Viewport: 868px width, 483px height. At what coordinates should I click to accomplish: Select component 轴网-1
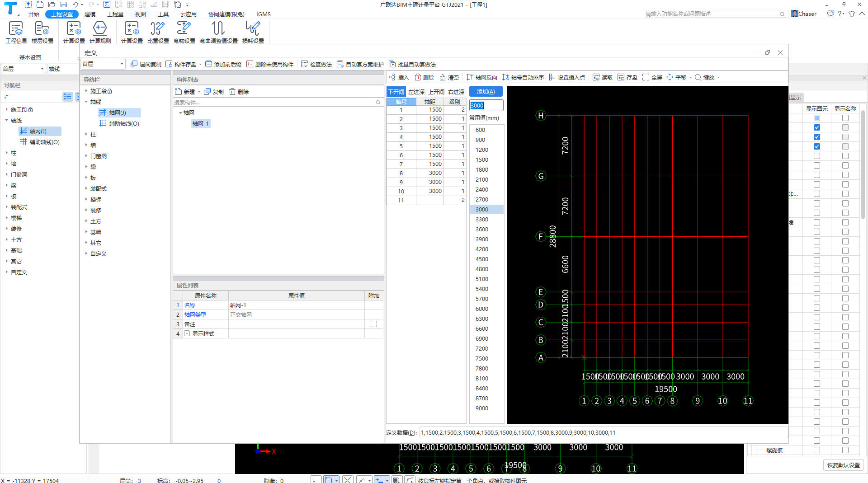coord(200,123)
